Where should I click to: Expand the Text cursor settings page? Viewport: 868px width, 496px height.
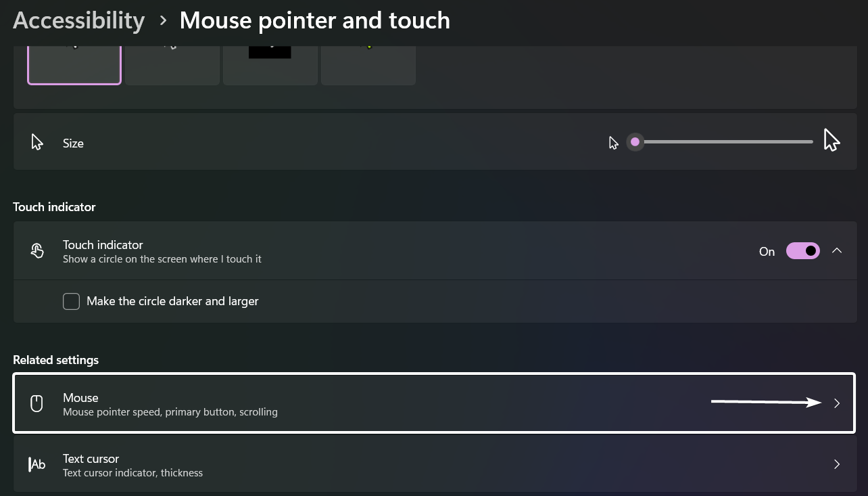point(434,464)
